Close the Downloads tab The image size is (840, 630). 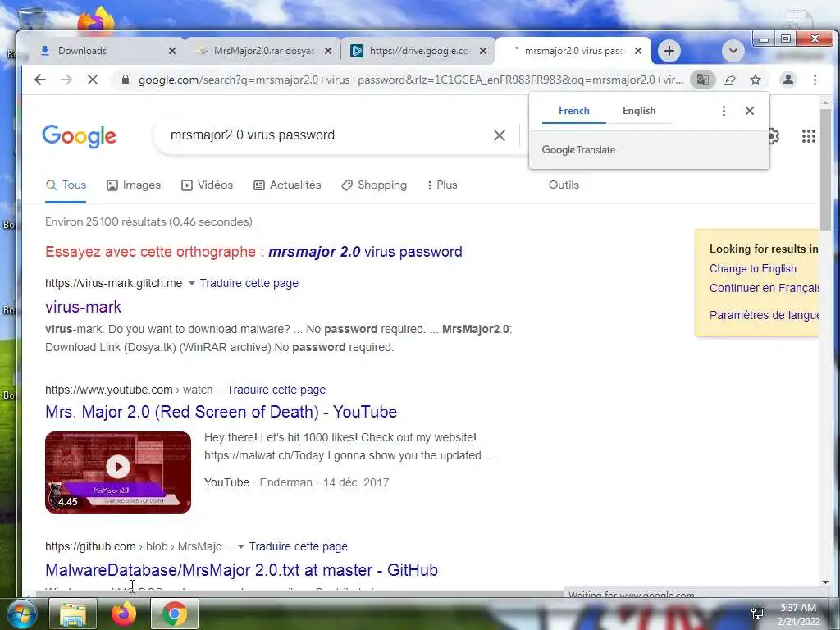(x=172, y=51)
